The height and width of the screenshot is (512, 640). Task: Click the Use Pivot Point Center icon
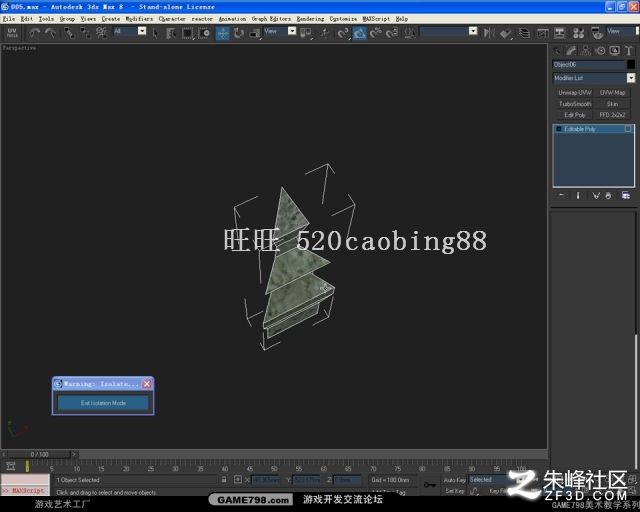coord(306,33)
